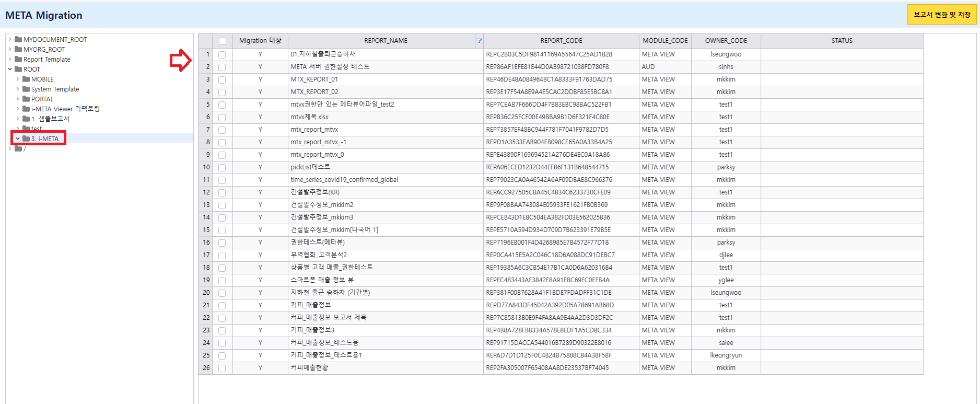Screen dimensions: 980x404
Task: Select the System Template folder label
Action: [x=55, y=89]
